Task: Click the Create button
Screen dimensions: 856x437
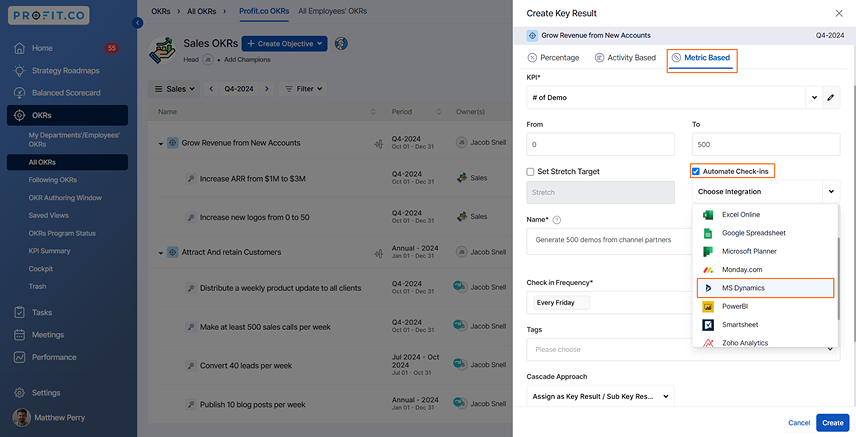Action: [833, 423]
